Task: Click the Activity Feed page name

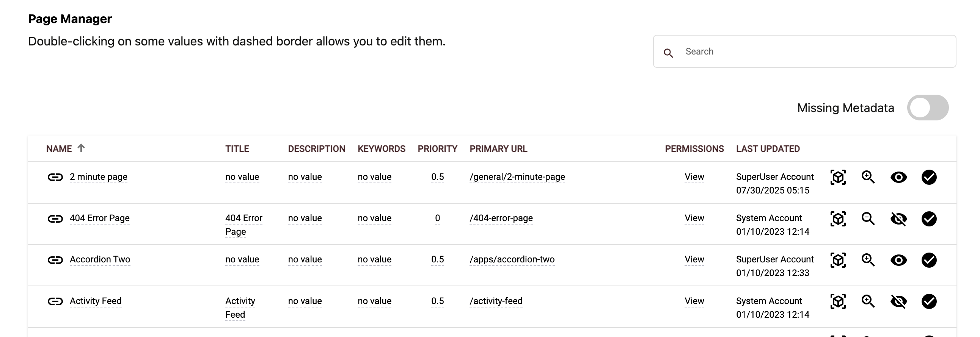Action: [x=96, y=301]
